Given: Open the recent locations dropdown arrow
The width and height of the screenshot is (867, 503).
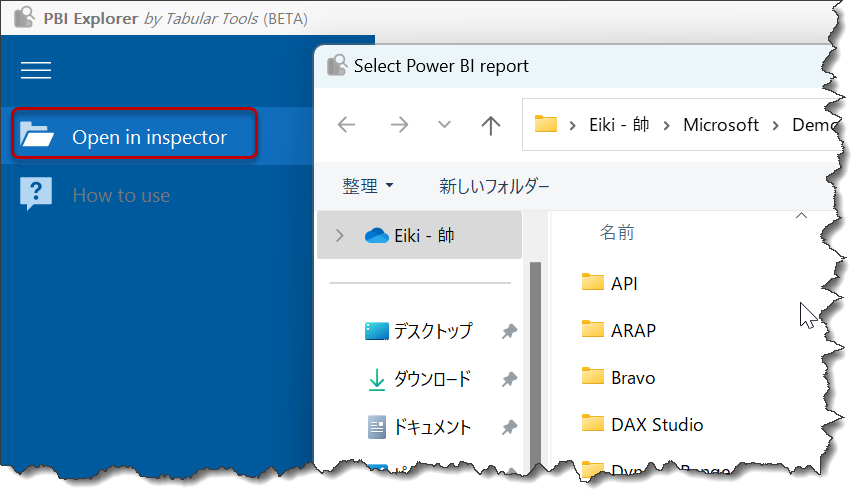Looking at the screenshot, I should point(445,124).
